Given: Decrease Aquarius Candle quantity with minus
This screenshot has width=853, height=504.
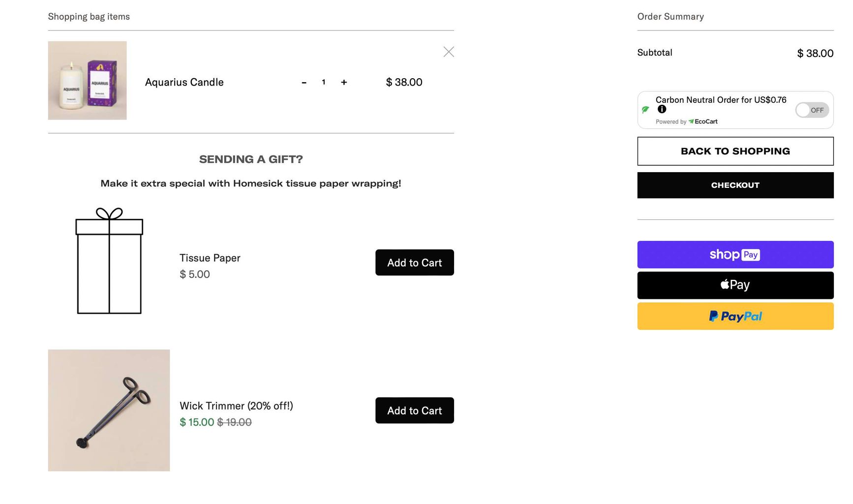Looking at the screenshot, I should [304, 83].
